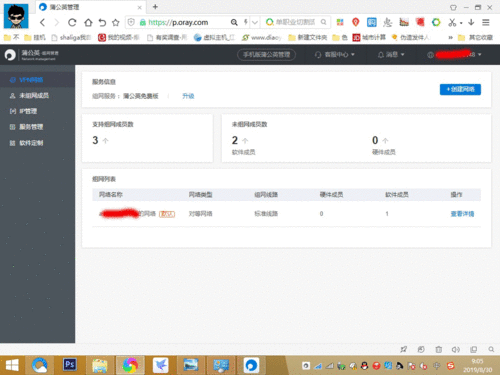
Task: Click the Sogou input method tray icon
Action: coord(451,366)
